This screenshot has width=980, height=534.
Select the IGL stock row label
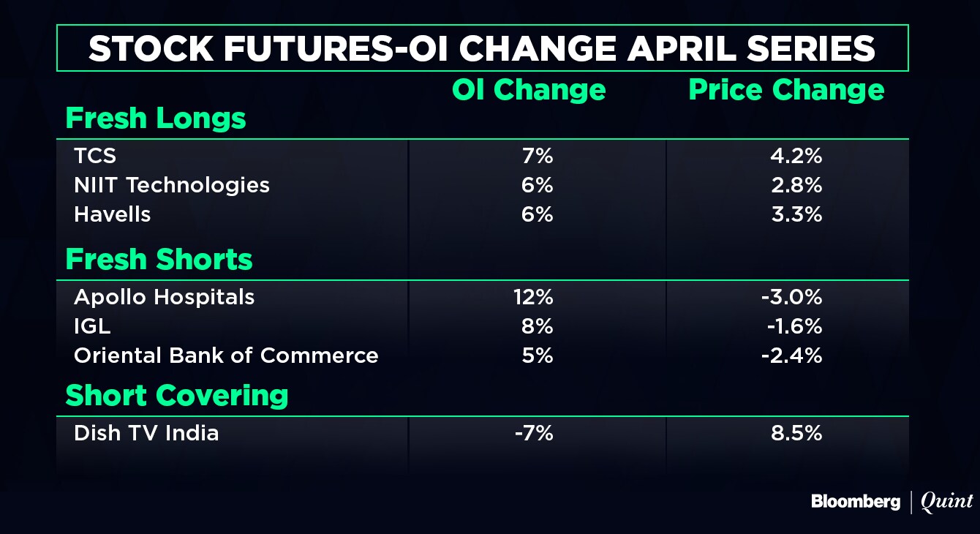pyautogui.click(x=93, y=326)
